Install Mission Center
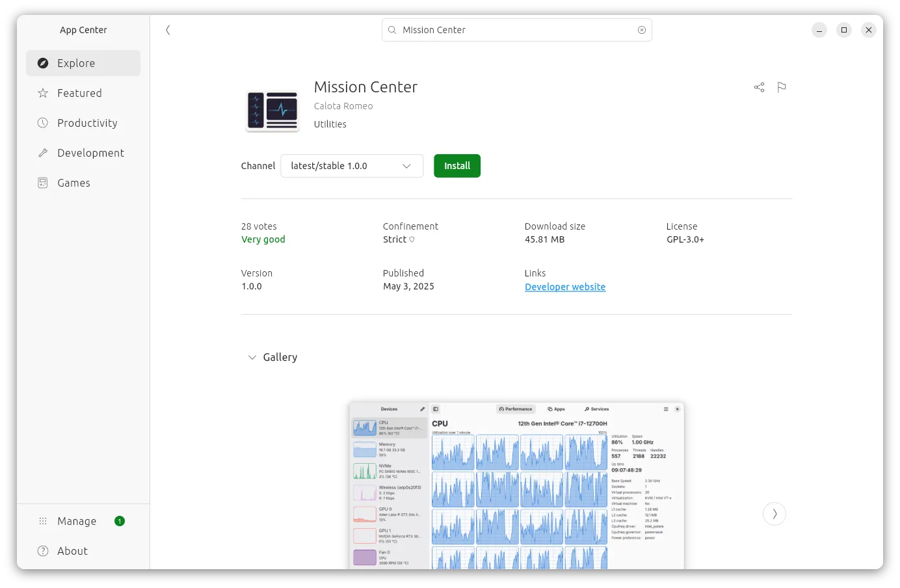 (457, 166)
